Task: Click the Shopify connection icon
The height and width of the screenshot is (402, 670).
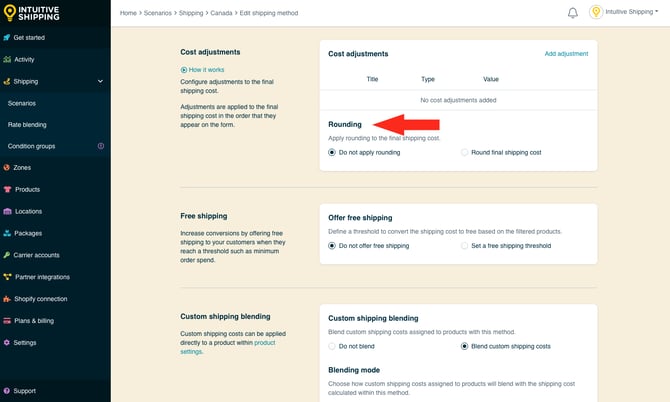Action: click(x=7, y=299)
